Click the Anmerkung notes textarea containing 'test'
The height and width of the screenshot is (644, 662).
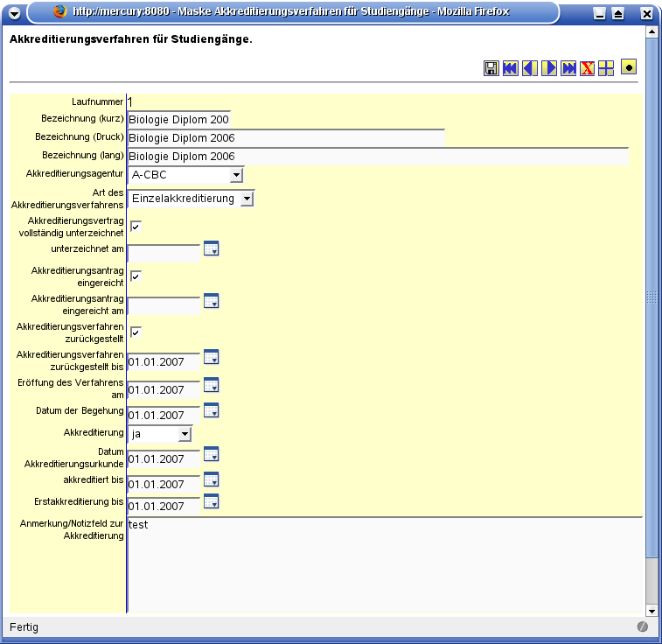pyautogui.click(x=385, y=564)
